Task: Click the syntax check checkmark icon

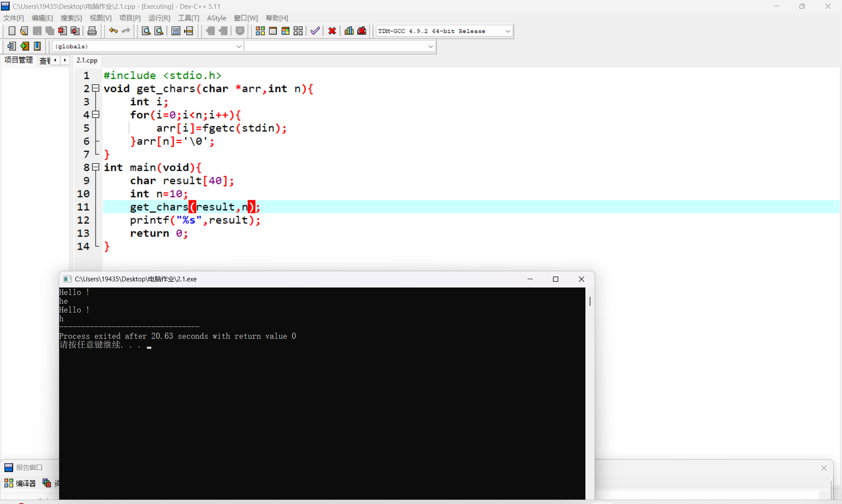Action: tap(315, 31)
